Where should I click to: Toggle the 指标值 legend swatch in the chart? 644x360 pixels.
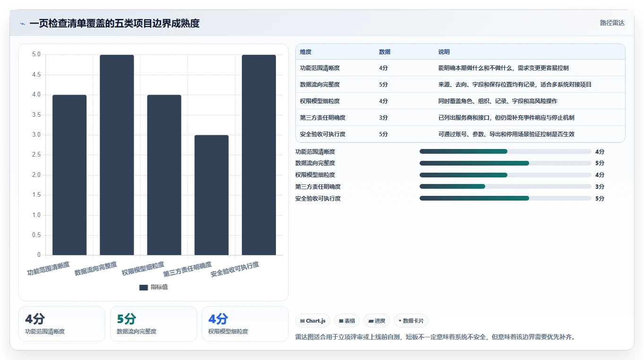point(144,287)
